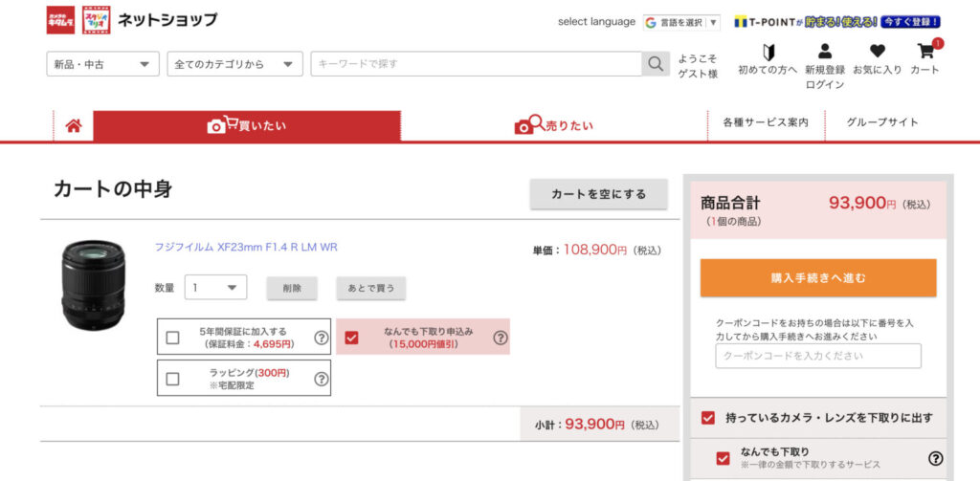The width and height of the screenshot is (980, 481).
Task: Show help for なんでも下取り in sidebar
Action: pos(935,458)
